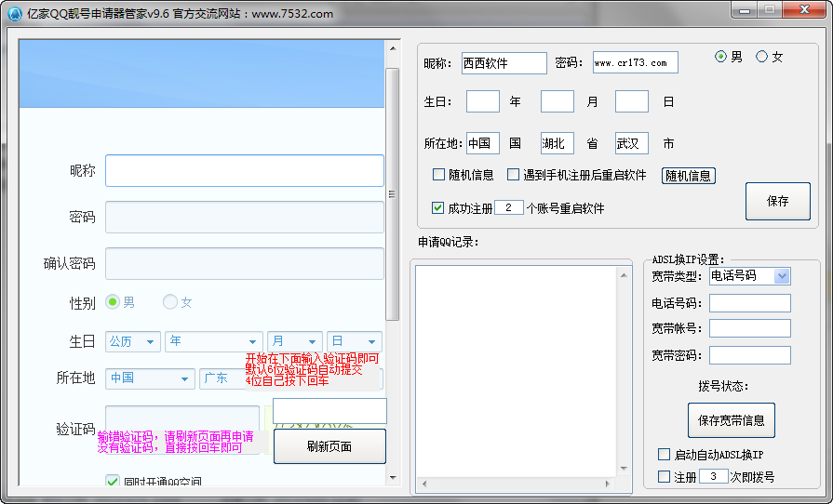Click the web form scrollbar down arrow

(393, 477)
